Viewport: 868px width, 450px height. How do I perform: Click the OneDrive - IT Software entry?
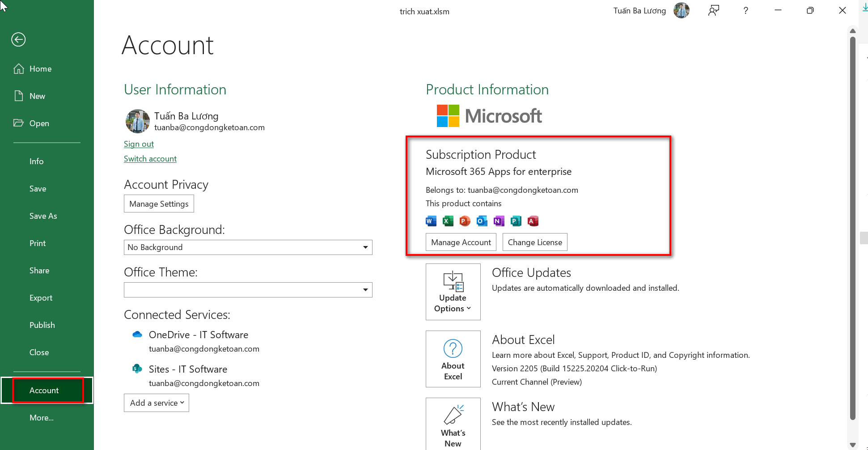click(199, 335)
